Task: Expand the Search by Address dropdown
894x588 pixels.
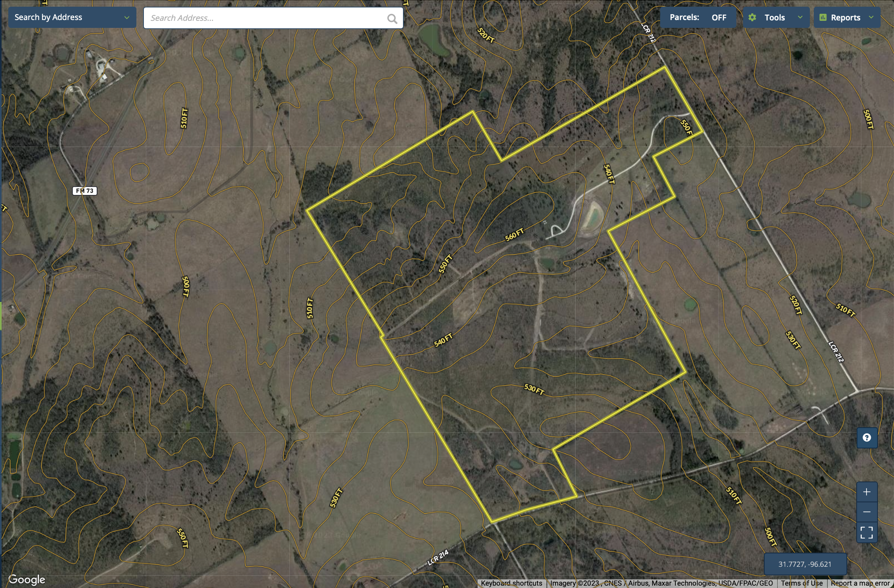Action: pos(127,17)
